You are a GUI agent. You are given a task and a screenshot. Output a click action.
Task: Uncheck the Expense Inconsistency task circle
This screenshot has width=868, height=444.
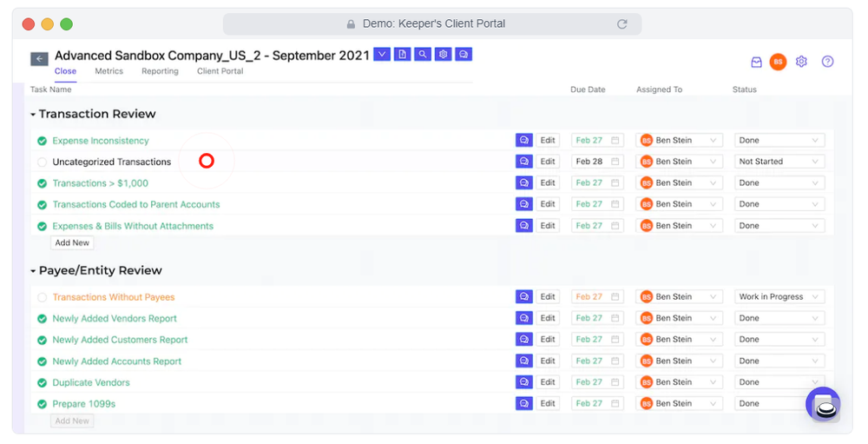point(42,141)
